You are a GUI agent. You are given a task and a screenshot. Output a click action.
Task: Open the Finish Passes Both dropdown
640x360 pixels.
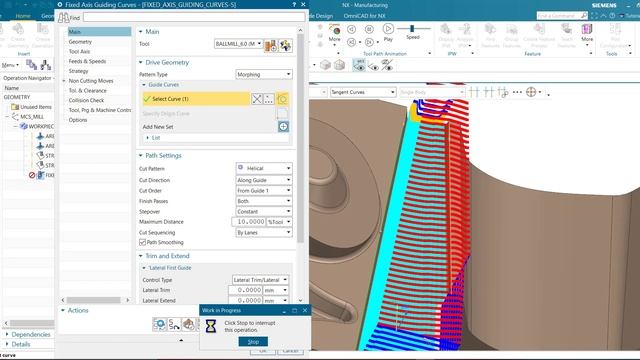264,201
